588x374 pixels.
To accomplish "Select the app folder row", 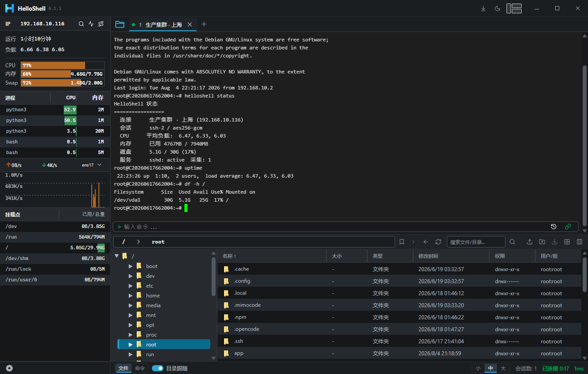I will tap(399, 353).
